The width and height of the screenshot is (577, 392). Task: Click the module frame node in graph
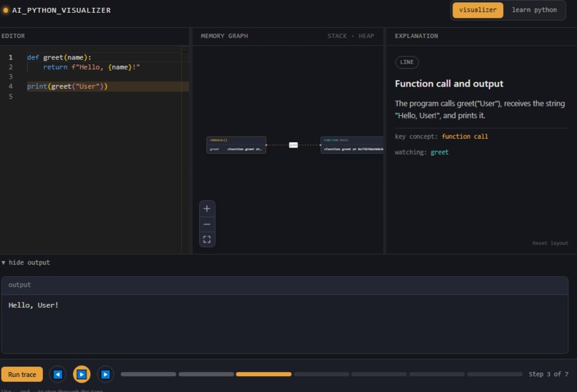(x=236, y=145)
